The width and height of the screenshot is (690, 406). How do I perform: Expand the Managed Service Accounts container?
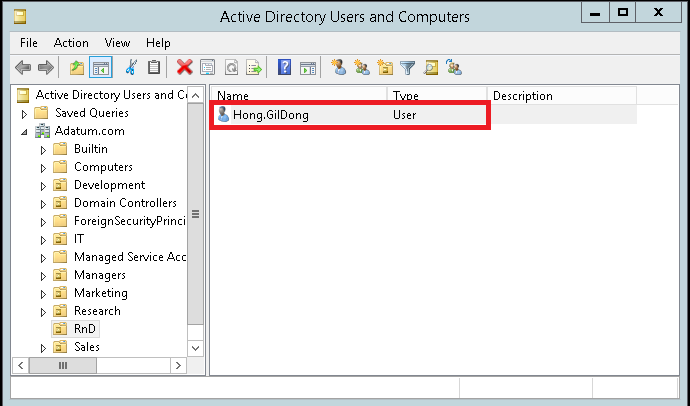click(x=43, y=258)
